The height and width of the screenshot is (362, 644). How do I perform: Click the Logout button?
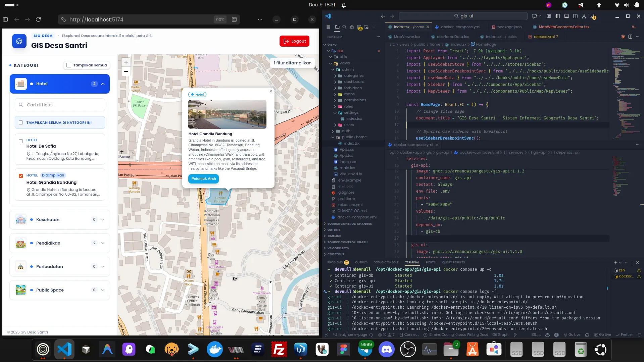[294, 41]
